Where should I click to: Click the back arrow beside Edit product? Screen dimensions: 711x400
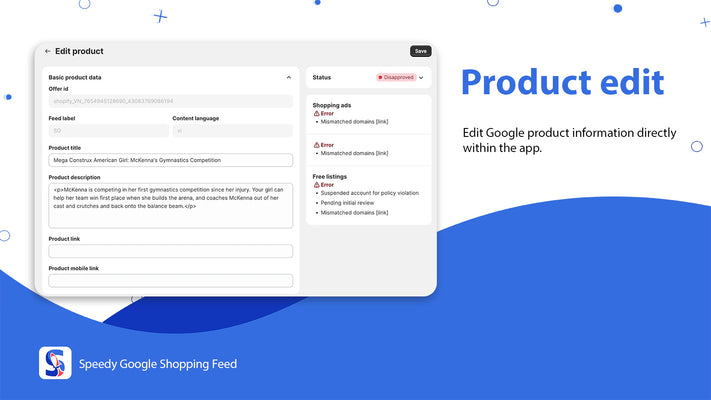point(47,51)
